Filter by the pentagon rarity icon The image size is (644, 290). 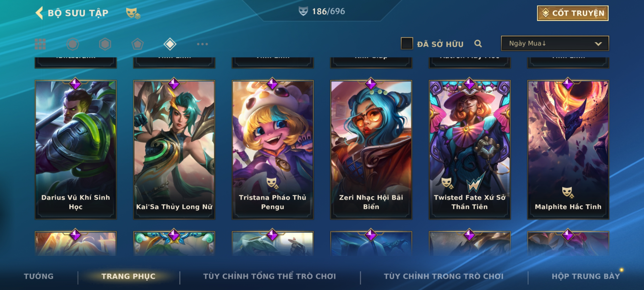(x=137, y=44)
